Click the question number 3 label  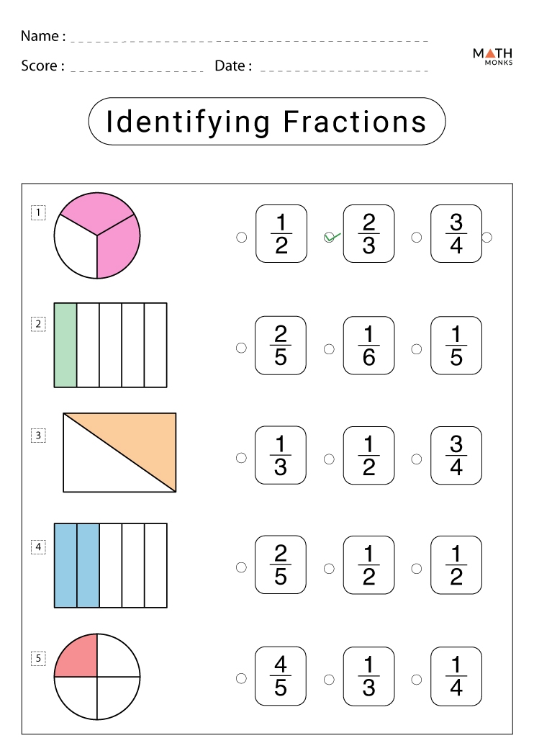(x=38, y=435)
